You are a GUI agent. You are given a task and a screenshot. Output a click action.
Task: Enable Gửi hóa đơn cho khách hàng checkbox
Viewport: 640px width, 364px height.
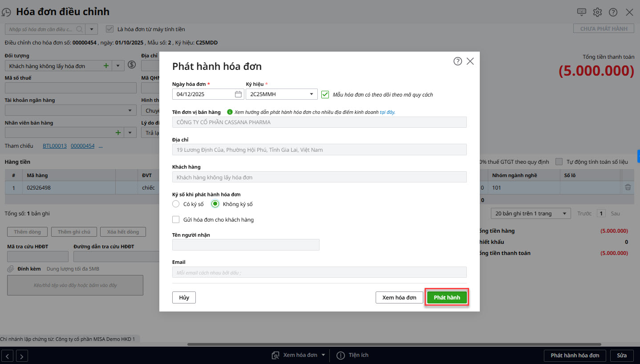176,219
